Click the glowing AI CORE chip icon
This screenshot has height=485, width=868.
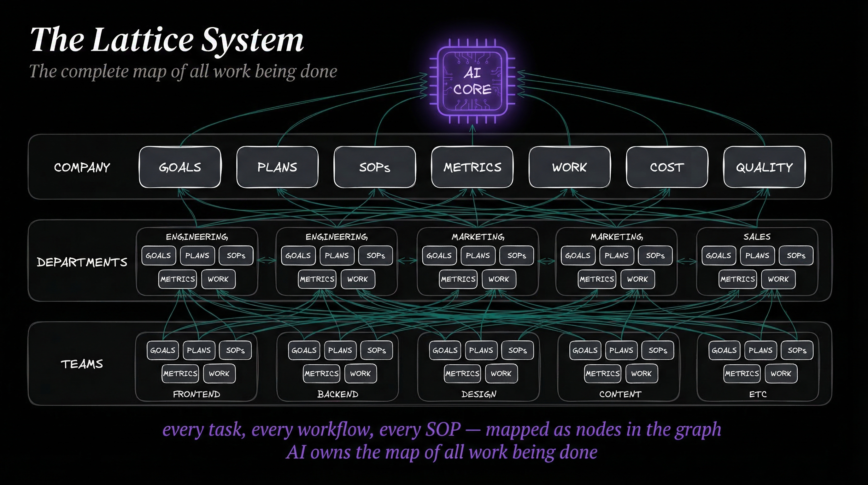pyautogui.click(x=472, y=81)
